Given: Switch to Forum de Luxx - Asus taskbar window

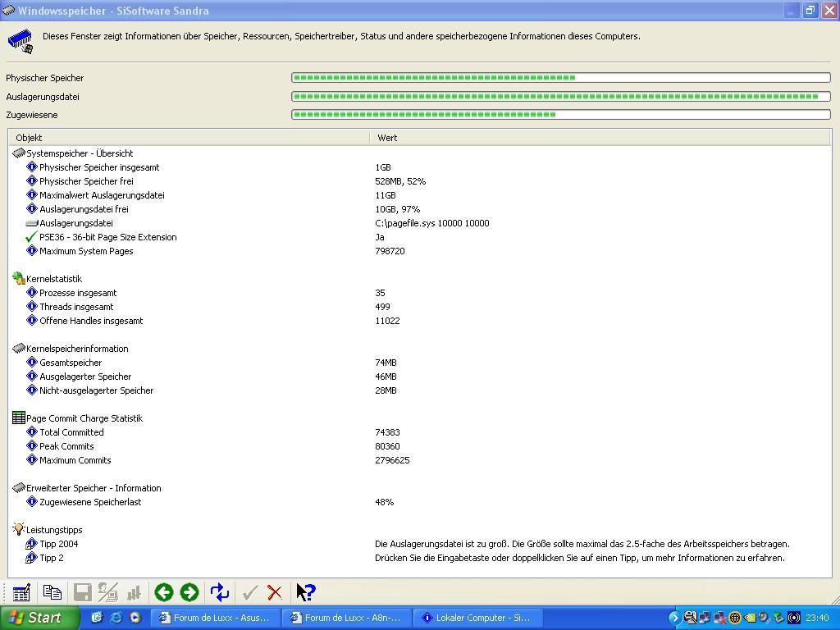Looking at the screenshot, I should (x=214, y=618).
